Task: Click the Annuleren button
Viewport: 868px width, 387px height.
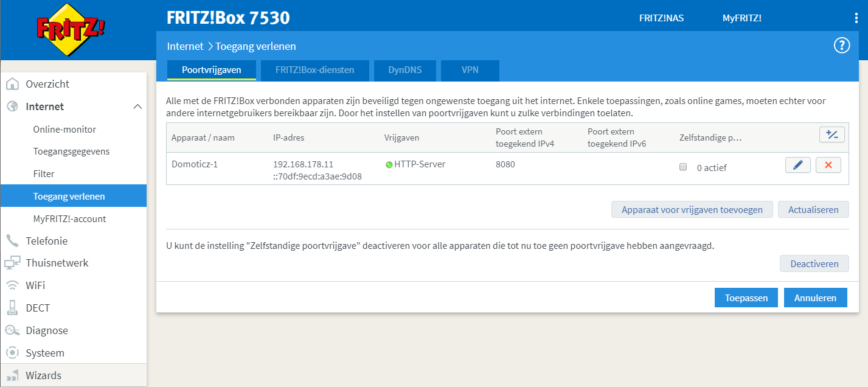Action: (816, 298)
